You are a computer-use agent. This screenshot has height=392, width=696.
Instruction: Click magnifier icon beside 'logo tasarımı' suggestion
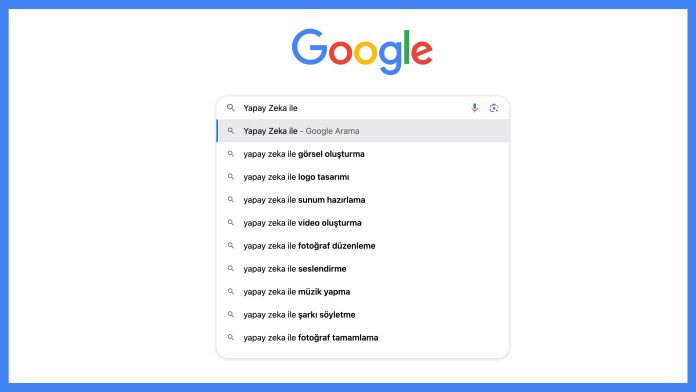230,177
